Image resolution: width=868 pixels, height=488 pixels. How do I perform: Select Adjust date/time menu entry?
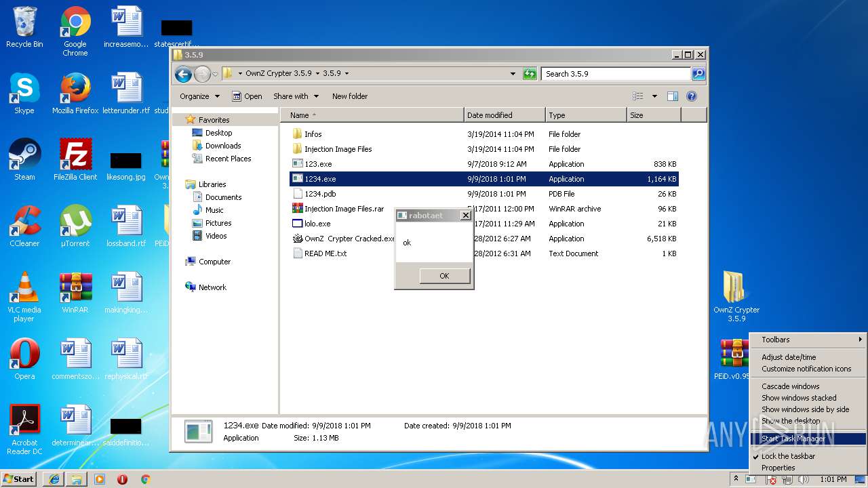point(808,357)
